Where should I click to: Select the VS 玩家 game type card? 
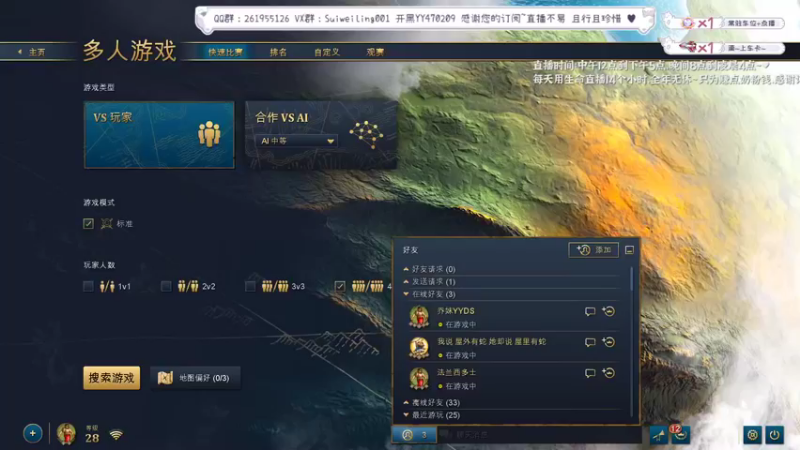coord(159,135)
